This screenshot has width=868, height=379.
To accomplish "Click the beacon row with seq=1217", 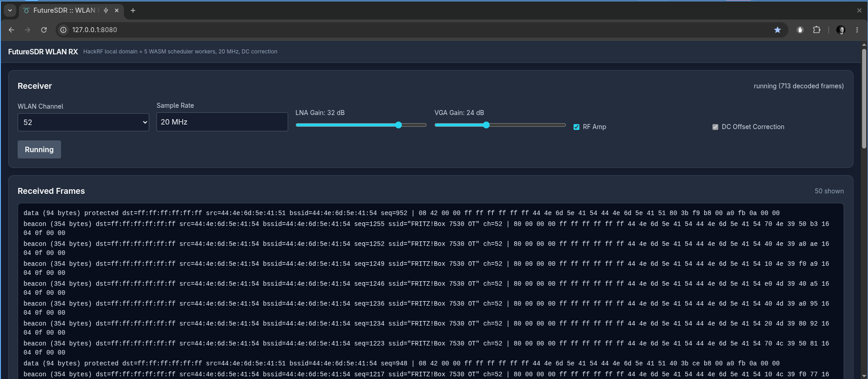I will pyautogui.click(x=431, y=374).
